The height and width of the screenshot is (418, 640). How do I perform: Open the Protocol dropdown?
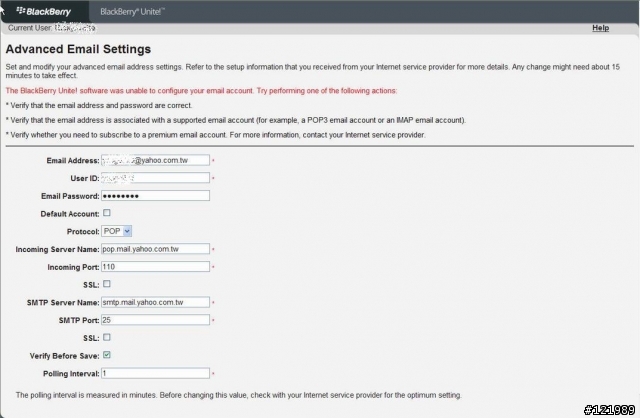pyautogui.click(x=116, y=231)
